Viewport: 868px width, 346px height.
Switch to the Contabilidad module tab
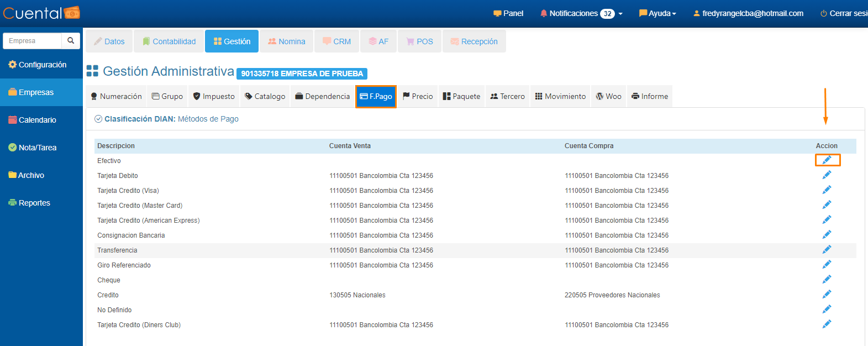tap(169, 41)
